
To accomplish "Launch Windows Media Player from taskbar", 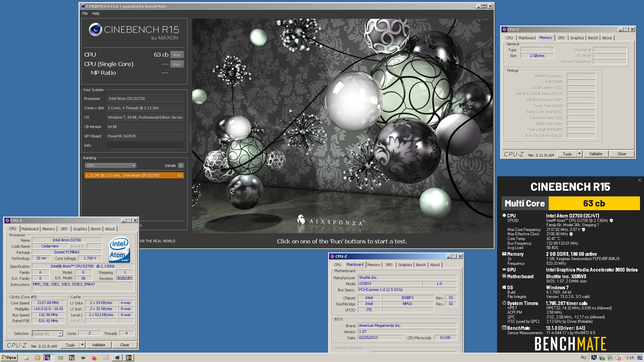I will click(x=38, y=358).
